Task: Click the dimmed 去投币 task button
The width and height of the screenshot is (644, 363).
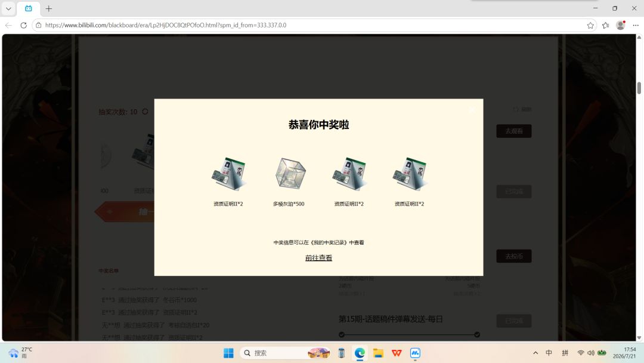Action: point(514,256)
